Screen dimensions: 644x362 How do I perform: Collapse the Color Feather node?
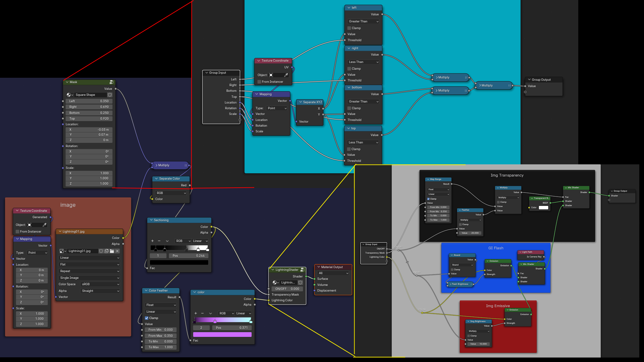(146, 291)
